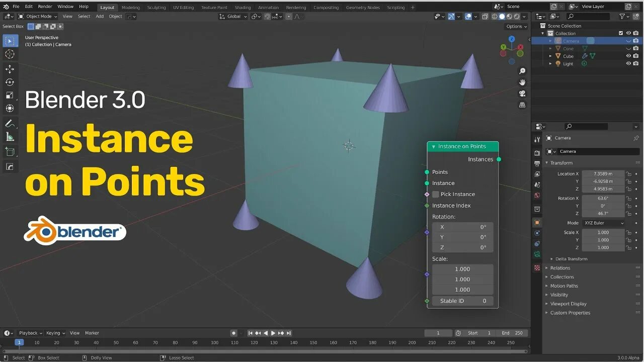Screen dimensions: 644x362
Task: Switch to the Geometry Nodes workspace tab
Action: pyautogui.click(x=363, y=8)
